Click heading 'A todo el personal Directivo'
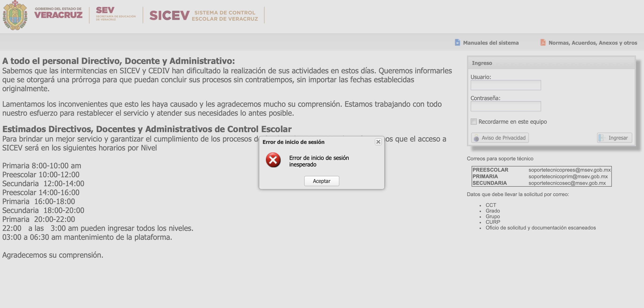Viewport: 644px width, 308px height. pos(119,61)
